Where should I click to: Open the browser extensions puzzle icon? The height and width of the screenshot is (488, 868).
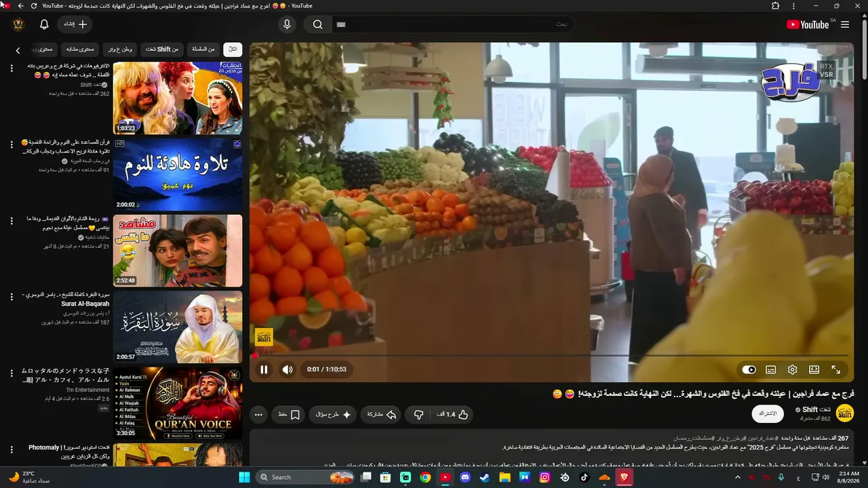[776, 6]
